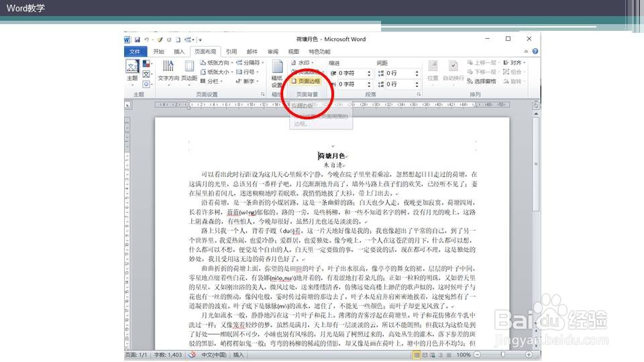The height and width of the screenshot is (362, 644).
Task: Click the Undo arrow icon
Action: (x=146, y=40)
